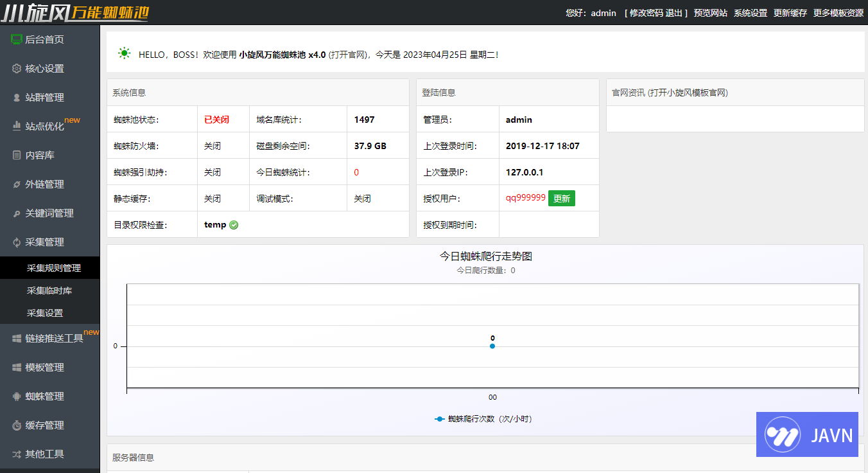Click the red 0 今日蜘蛛统计 value
868x473 pixels.
pos(356,172)
